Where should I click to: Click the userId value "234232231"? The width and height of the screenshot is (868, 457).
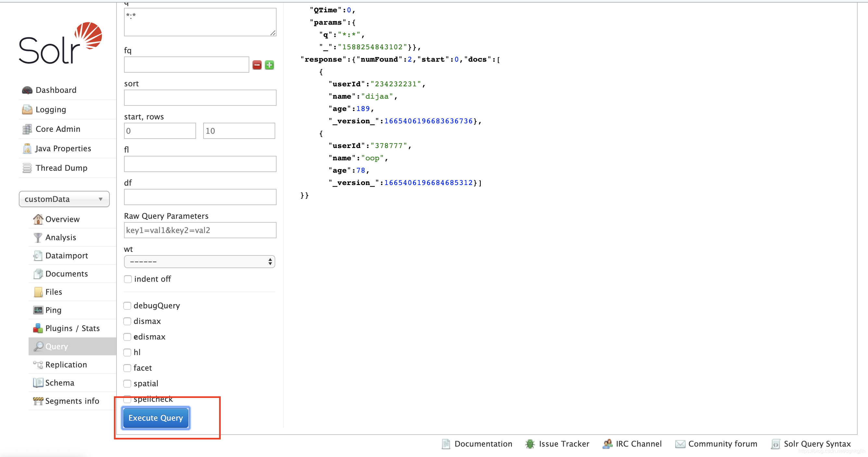pyautogui.click(x=396, y=84)
